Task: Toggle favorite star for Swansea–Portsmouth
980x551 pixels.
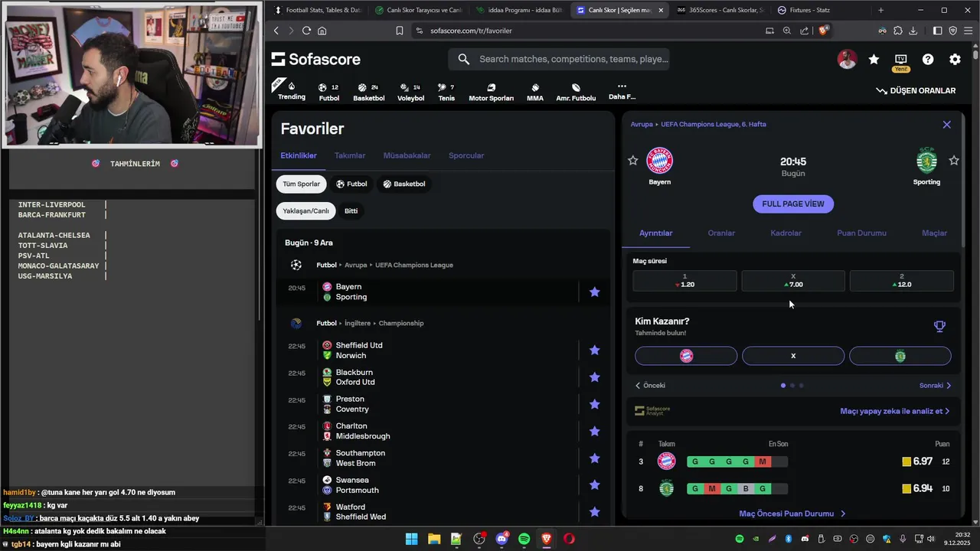Action: point(594,485)
